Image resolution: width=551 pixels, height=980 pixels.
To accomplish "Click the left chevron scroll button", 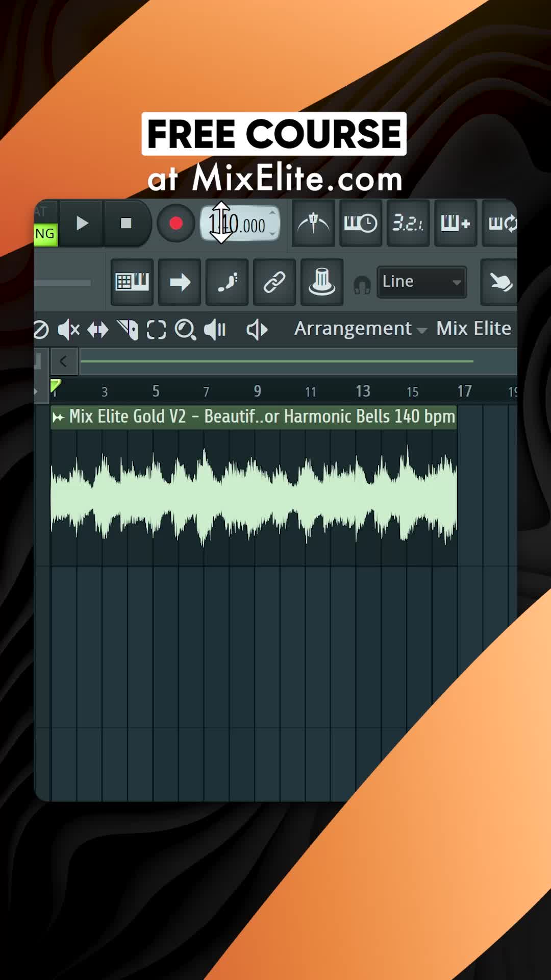I will [x=64, y=361].
